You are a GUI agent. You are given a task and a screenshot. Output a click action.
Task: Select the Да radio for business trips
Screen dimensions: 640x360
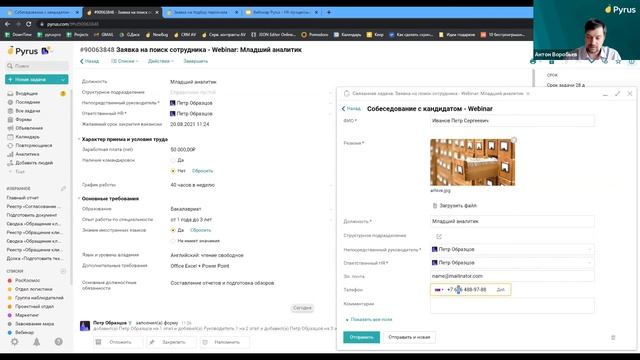[x=173, y=160]
